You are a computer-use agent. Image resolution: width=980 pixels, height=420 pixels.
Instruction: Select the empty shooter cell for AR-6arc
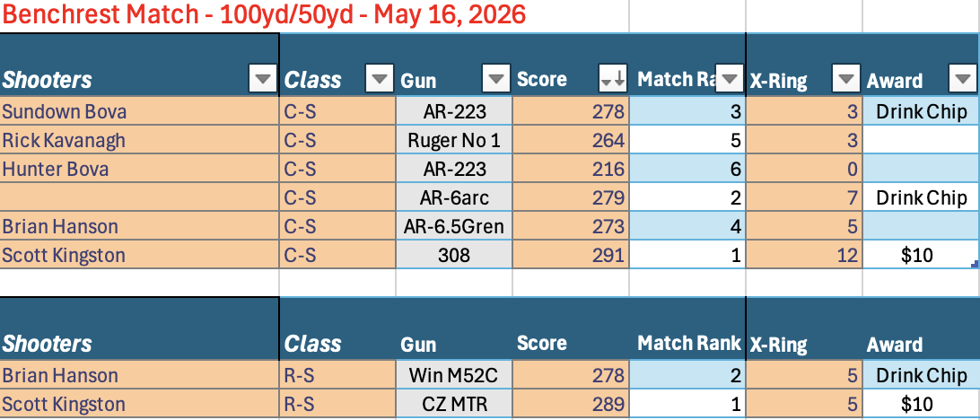(139, 198)
